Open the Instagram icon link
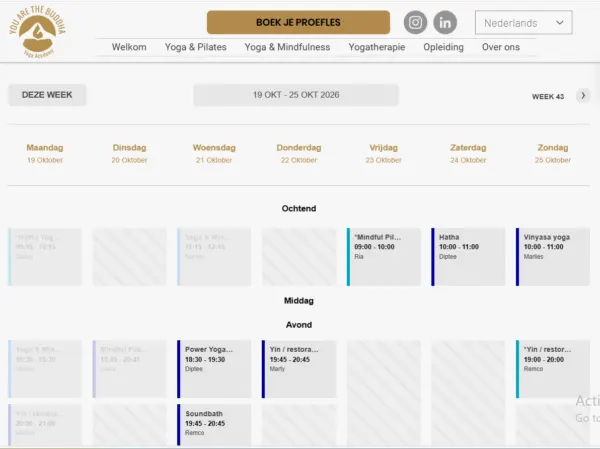 pos(415,23)
